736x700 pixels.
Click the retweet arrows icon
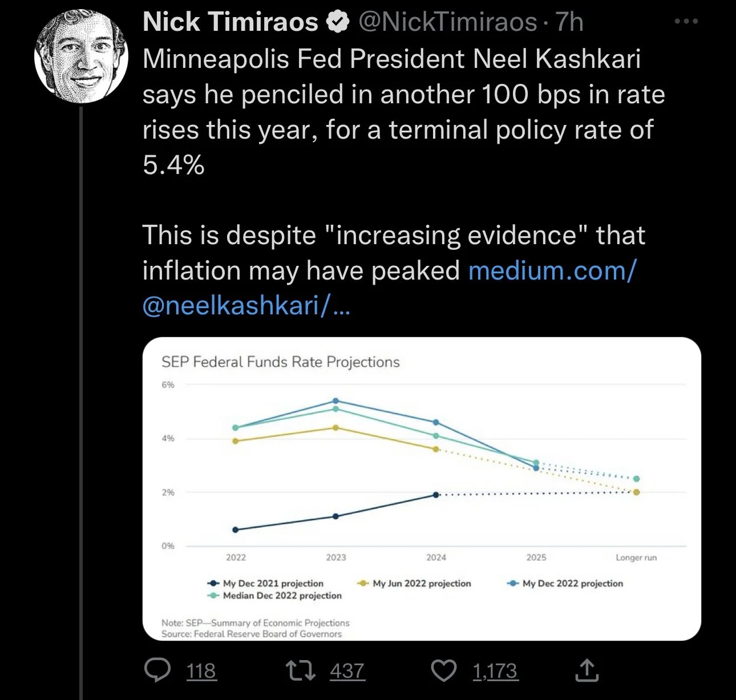pyautogui.click(x=301, y=671)
